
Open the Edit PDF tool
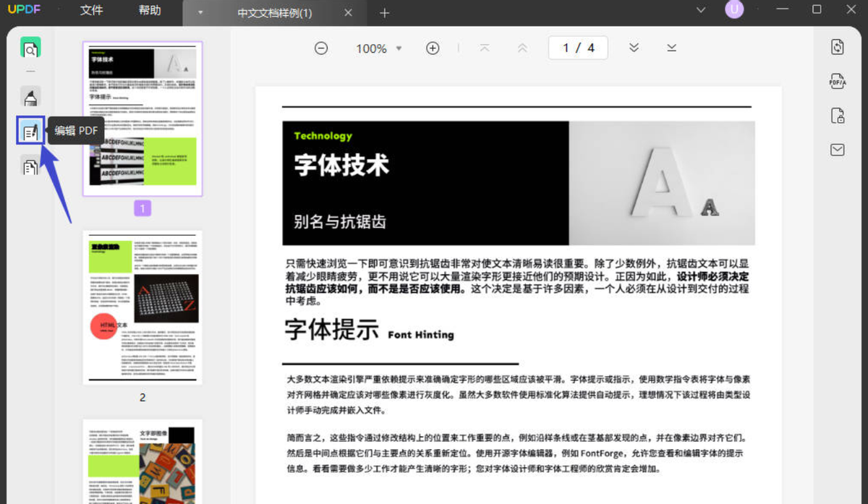click(x=30, y=132)
